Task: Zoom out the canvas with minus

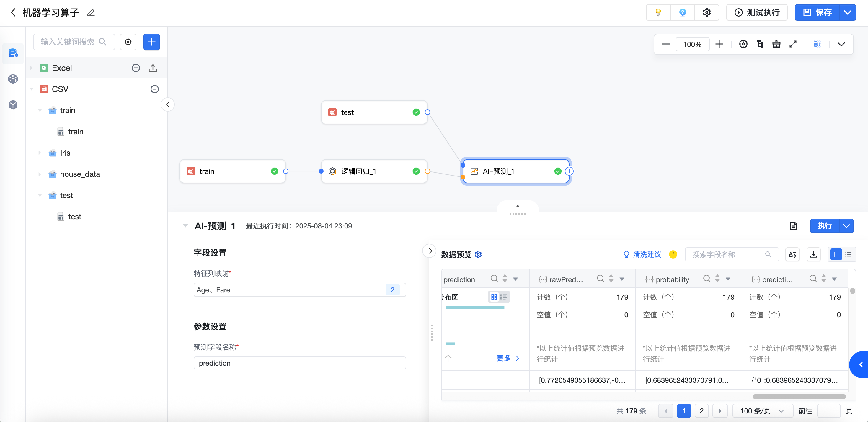Action: pos(666,44)
